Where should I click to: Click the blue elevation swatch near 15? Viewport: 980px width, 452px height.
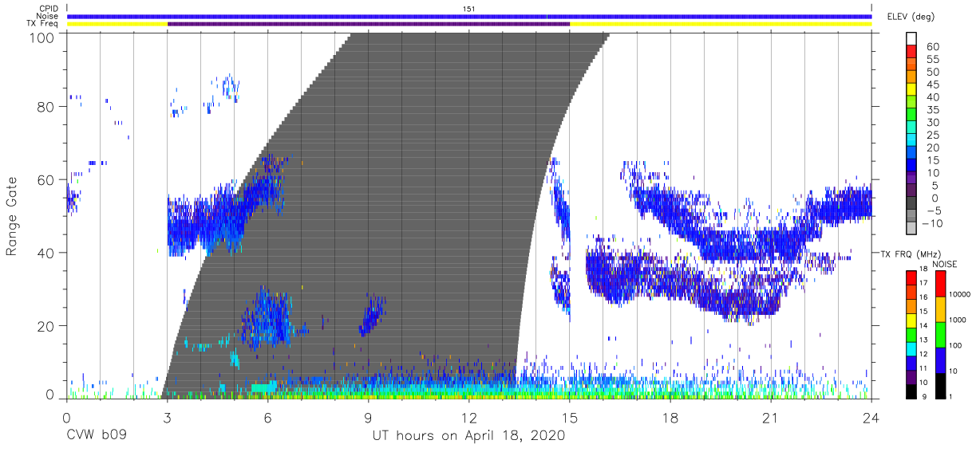[911, 166]
